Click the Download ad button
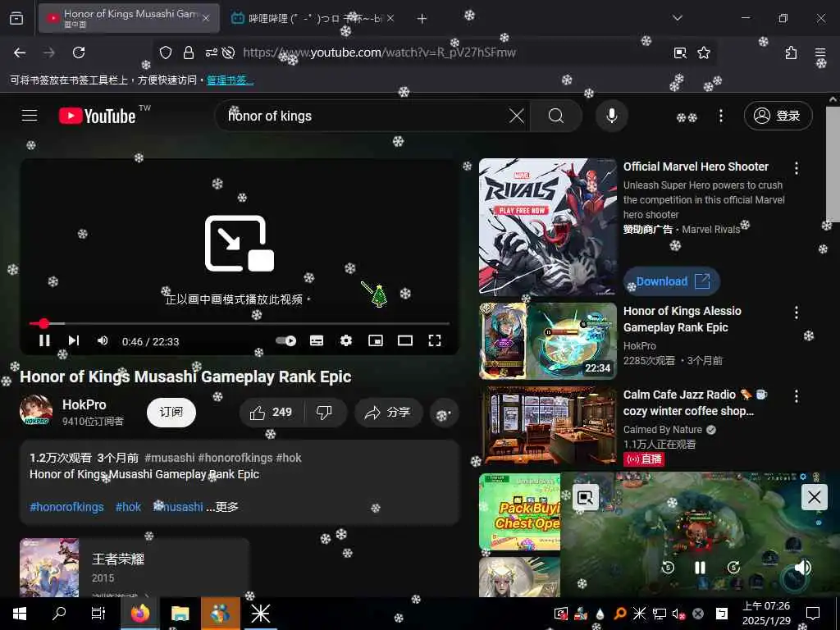840x630 pixels. point(672,281)
